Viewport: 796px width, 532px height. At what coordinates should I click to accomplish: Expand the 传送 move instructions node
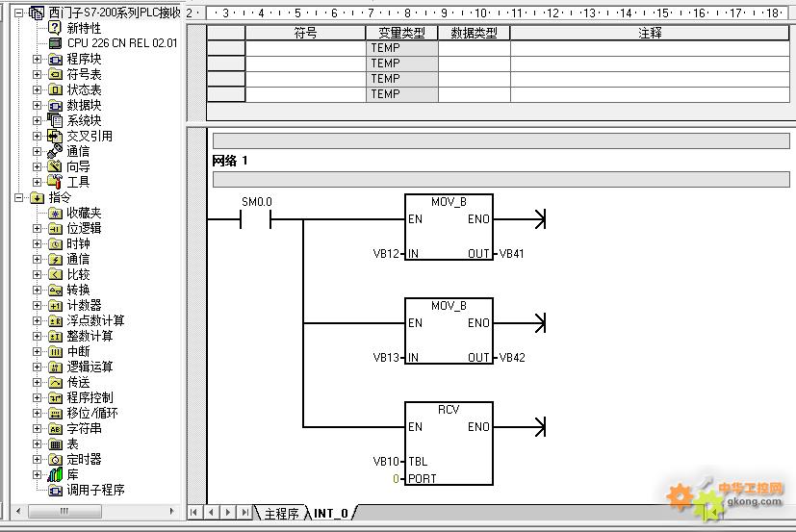coord(38,382)
